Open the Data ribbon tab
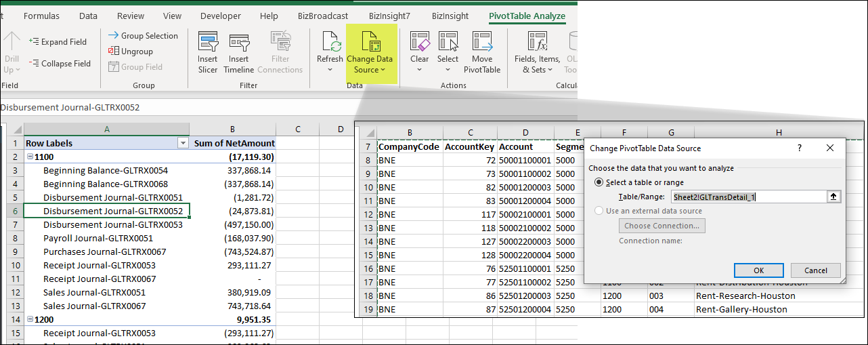 coord(88,16)
